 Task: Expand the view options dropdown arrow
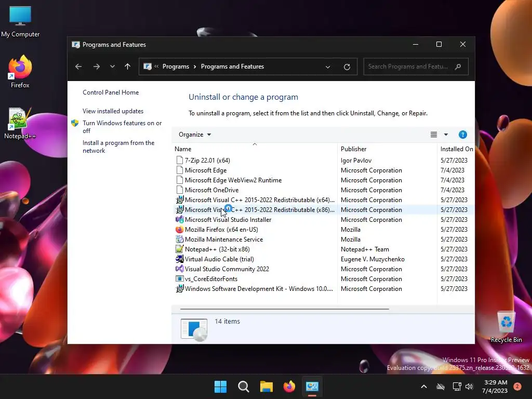(x=446, y=135)
